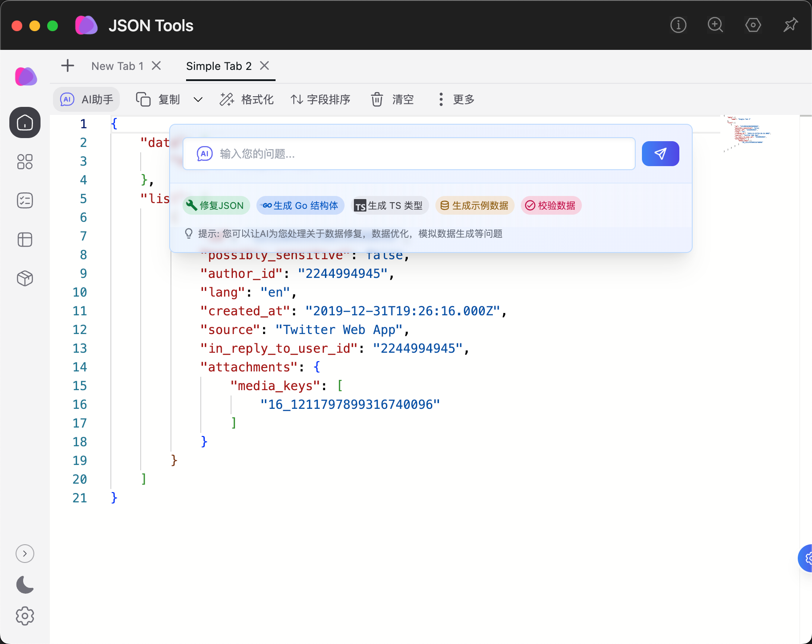
Task: Click the "in_reply_to_user_id" key
Action: 279,348
